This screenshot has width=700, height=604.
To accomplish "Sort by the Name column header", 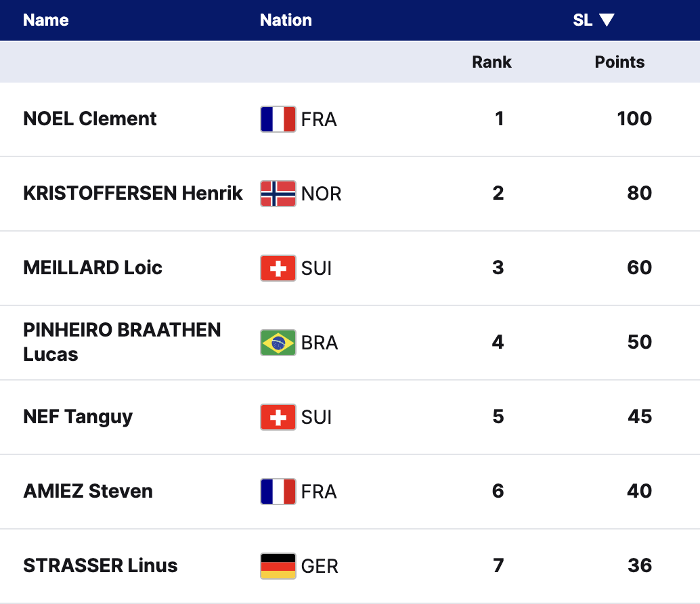I will click(x=46, y=20).
